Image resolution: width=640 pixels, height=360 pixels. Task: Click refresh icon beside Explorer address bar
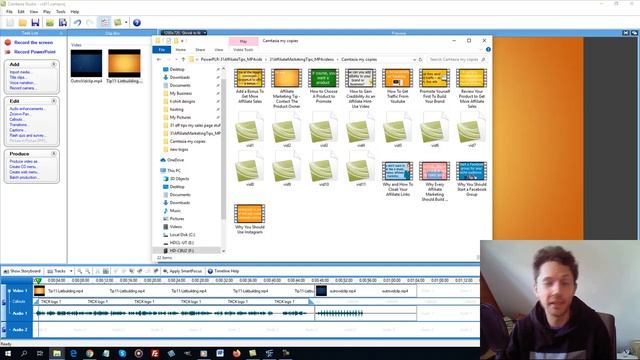tap(421, 60)
